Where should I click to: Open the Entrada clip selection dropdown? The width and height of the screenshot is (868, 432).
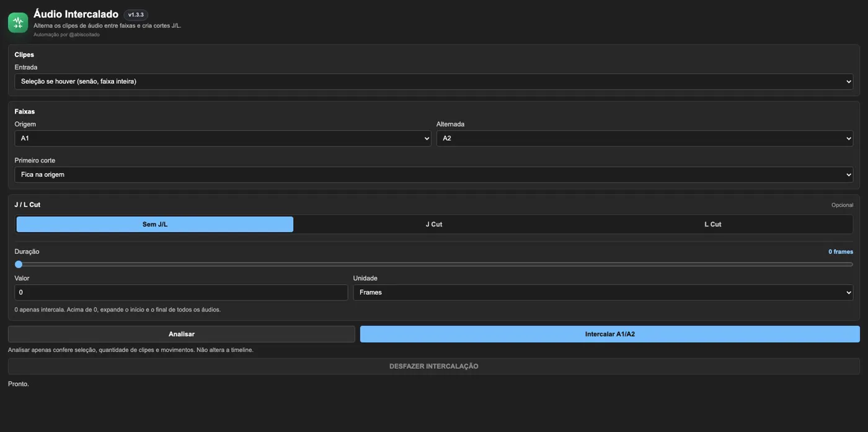pyautogui.click(x=434, y=81)
